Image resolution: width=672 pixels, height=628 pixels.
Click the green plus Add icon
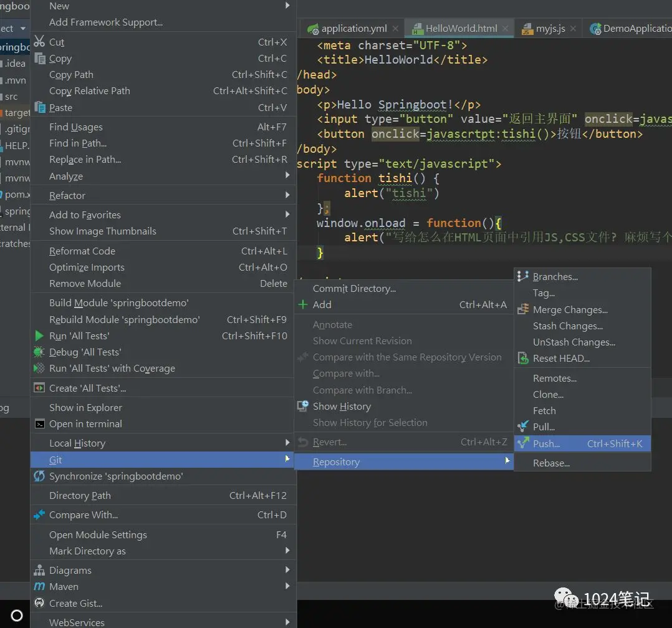[x=302, y=304]
